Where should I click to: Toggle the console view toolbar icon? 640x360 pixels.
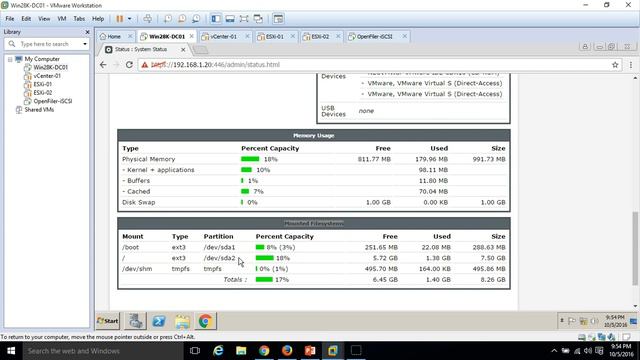pyautogui.click(x=278, y=19)
